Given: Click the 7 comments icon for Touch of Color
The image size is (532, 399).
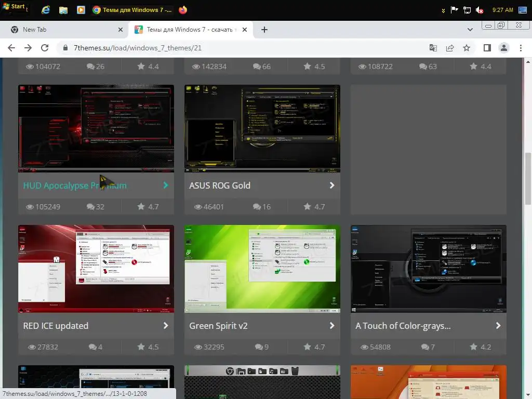Looking at the screenshot, I should tap(425, 347).
